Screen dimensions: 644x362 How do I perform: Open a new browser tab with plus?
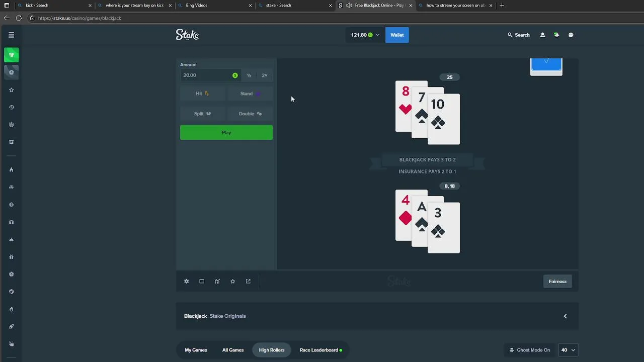tap(502, 6)
